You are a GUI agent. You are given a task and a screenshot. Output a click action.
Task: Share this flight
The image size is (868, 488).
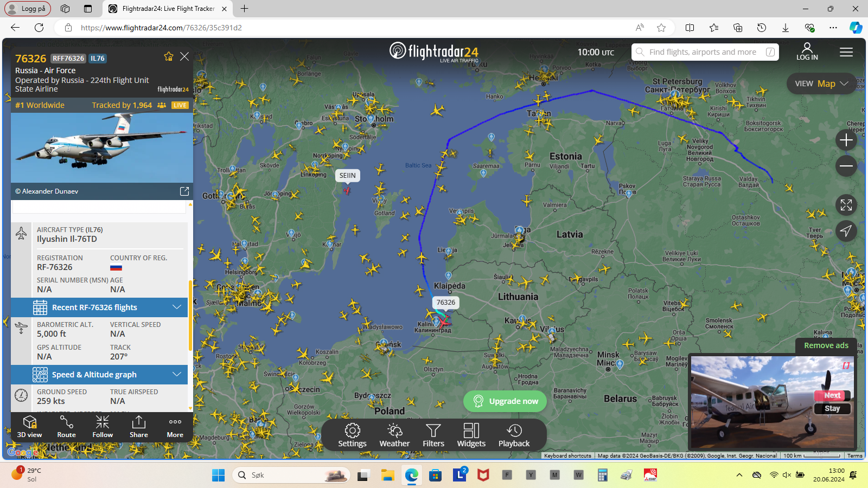pyautogui.click(x=139, y=427)
